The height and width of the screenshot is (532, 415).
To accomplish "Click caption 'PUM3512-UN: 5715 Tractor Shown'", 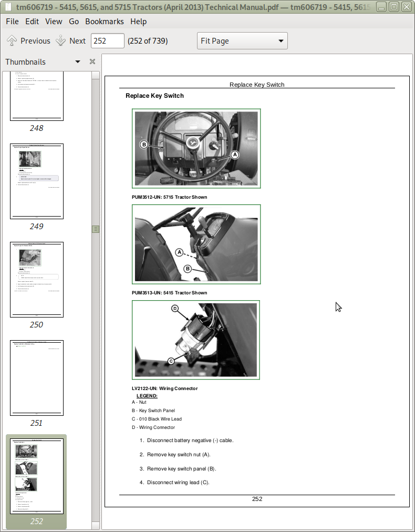I will (170, 197).
